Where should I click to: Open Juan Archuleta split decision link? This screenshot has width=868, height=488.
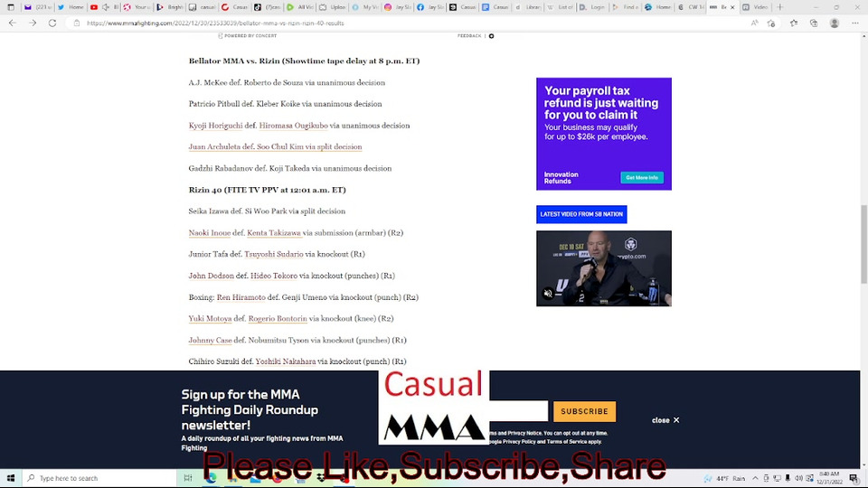click(x=275, y=146)
